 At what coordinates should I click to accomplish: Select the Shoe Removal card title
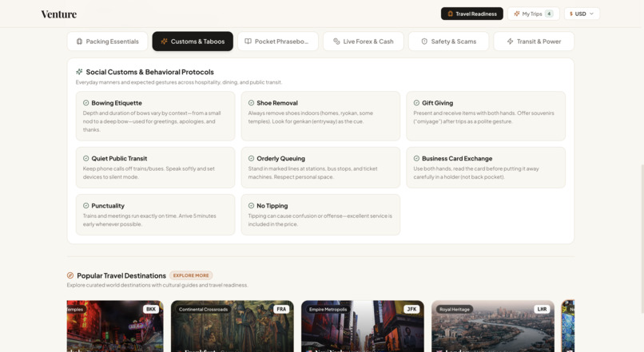coord(277,103)
